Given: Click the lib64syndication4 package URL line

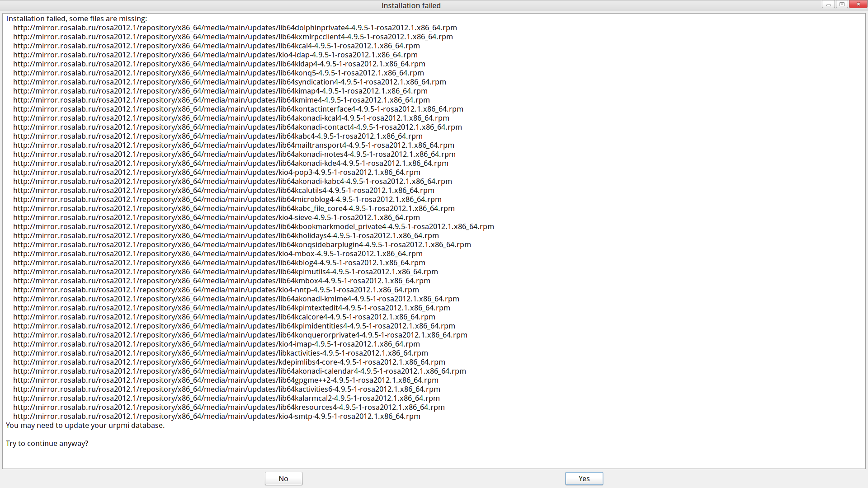Looking at the screenshot, I should coord(230,82).
